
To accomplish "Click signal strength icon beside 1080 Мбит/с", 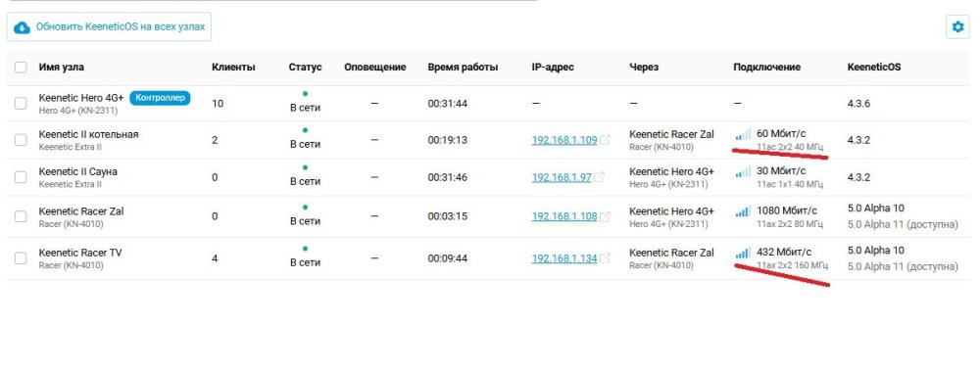I will 743,211.
